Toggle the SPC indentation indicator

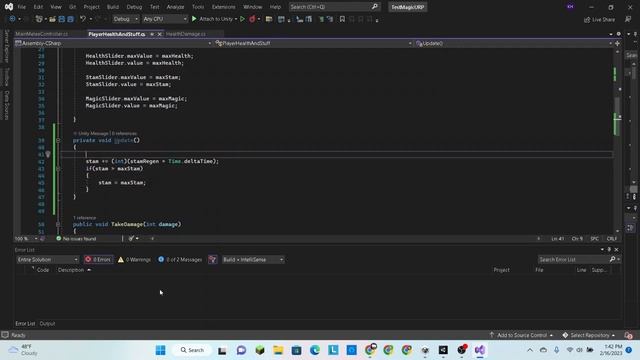click(x=594, y=238)
